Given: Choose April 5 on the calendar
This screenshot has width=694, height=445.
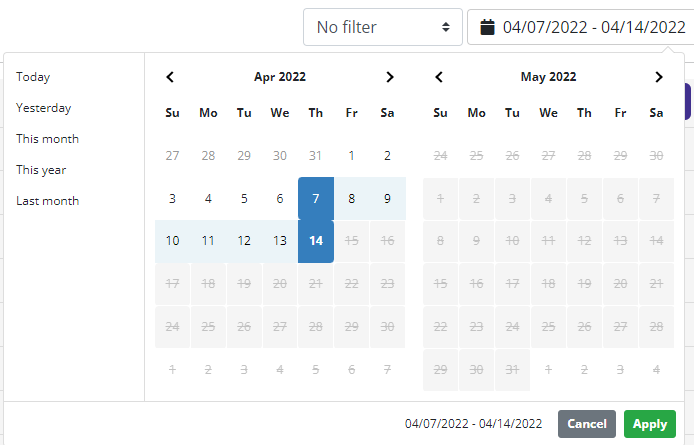Looking at the screenshot, I should point(244,199).
